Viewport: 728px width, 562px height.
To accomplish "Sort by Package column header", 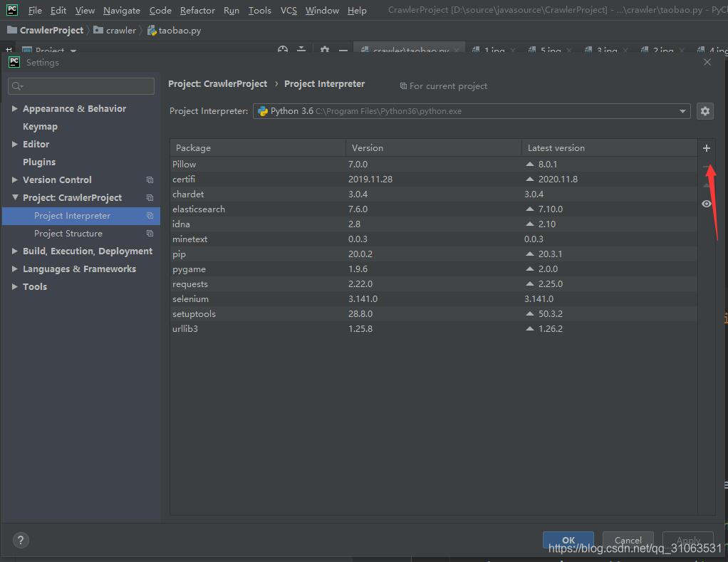I will (258, 147).
